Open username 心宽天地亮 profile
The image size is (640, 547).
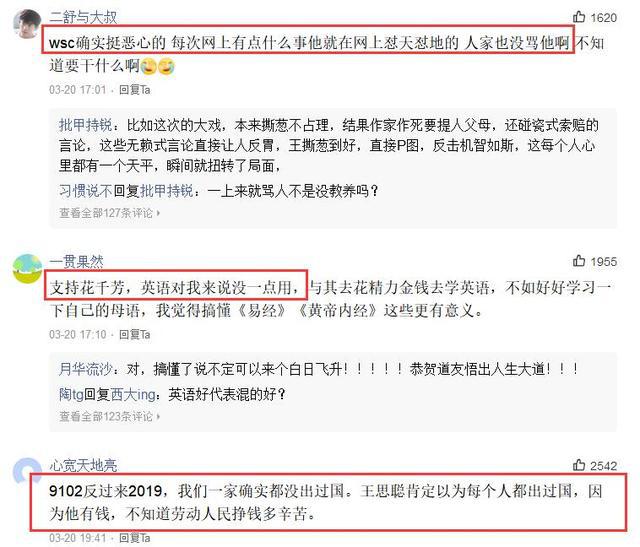(83, 465)
